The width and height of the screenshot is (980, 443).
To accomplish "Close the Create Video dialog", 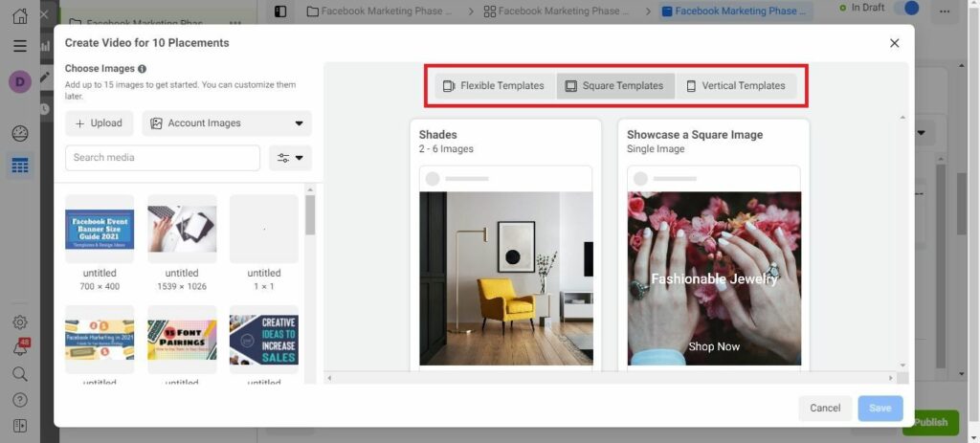I will click(895, 43).
